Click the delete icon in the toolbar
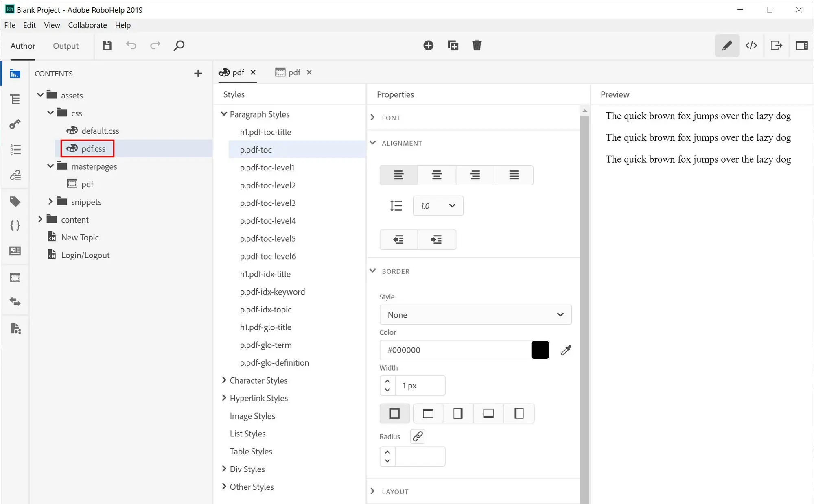Screen dimensions: 814x504 point(477,46)
